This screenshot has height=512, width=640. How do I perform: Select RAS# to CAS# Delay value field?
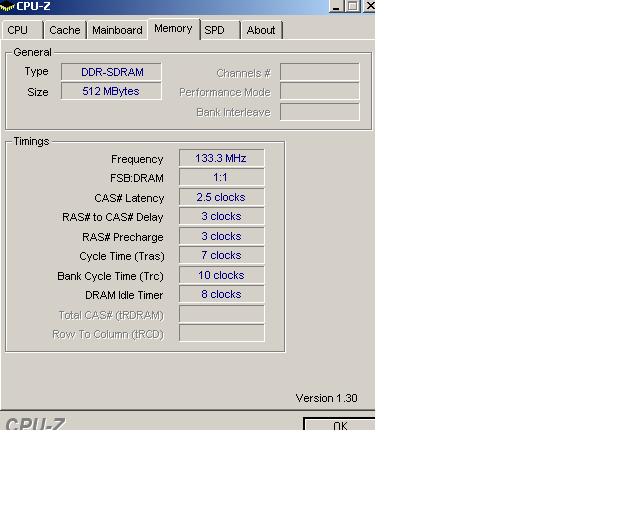(x=221, y=216)
